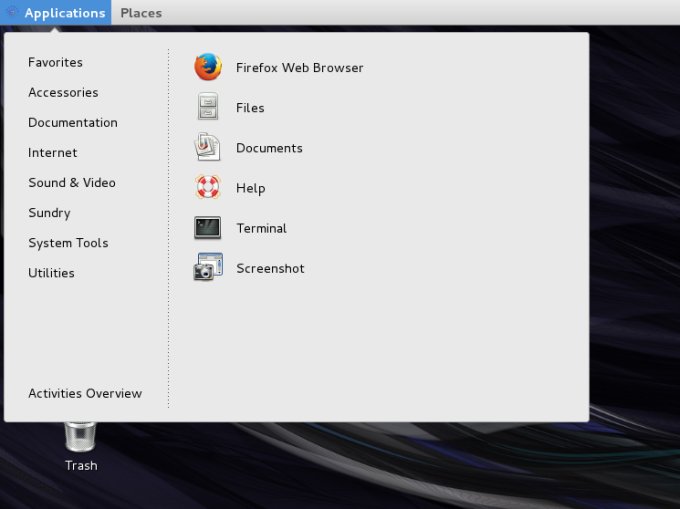This screenshot has width=680, height=509.
Task: Launch the Screenshot camera icon
Action: [x=207, y=268]
